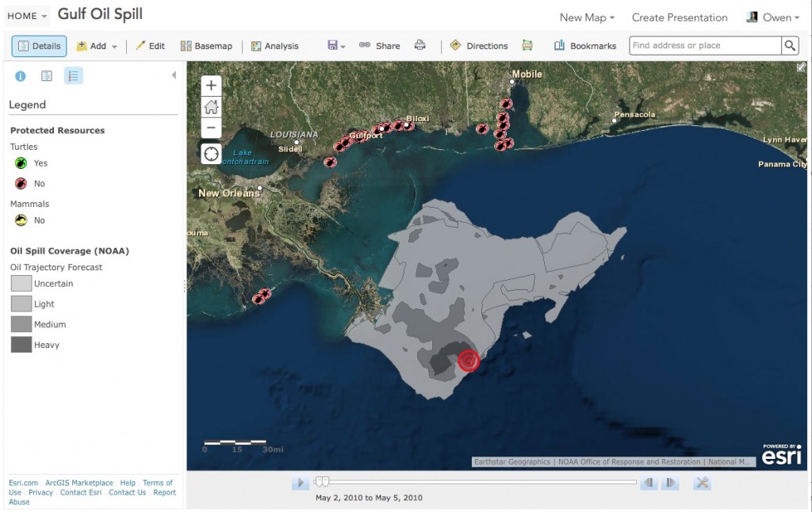Screen dimensions: 812x512
Task: Click the Find address or place field
Action: click(x=705, y=45)
